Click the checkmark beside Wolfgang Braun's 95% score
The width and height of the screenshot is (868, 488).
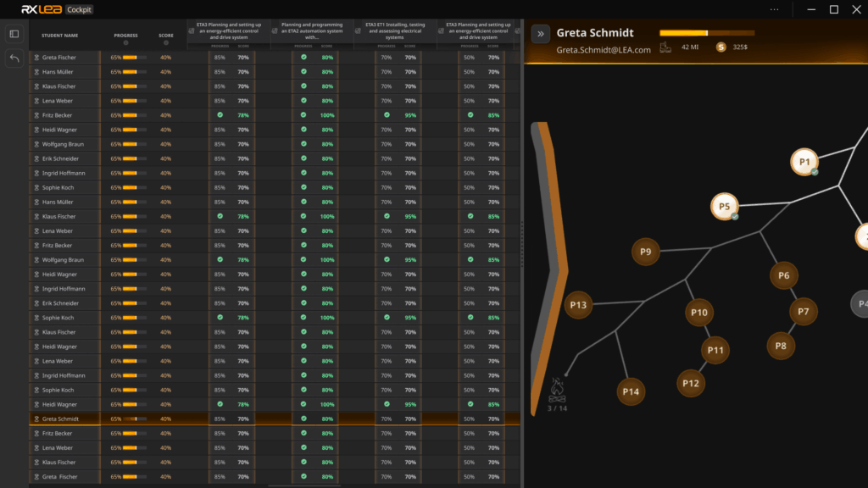pos(387,259)
